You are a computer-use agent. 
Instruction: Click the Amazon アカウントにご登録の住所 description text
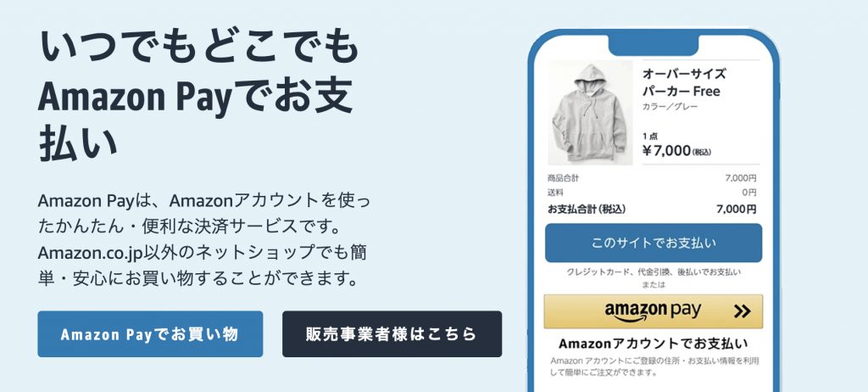[x=654, y=367]
